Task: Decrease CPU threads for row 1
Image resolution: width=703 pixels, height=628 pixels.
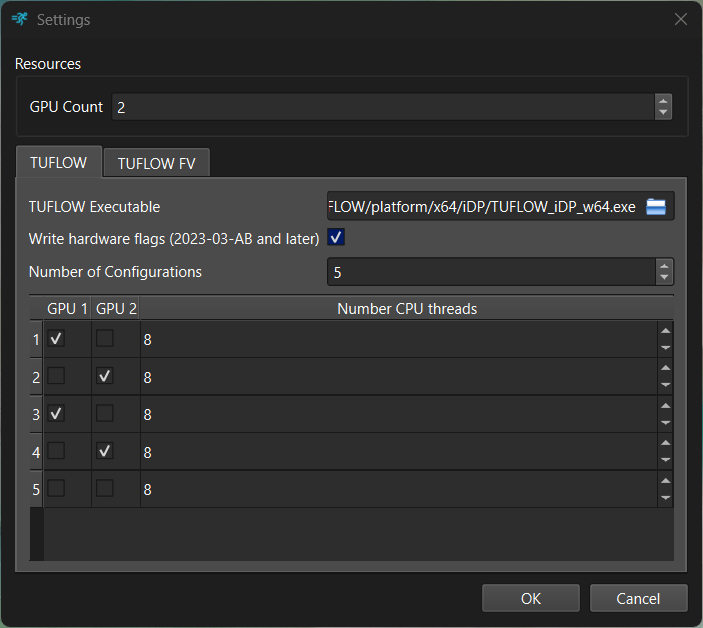Action: click(665, 348)
